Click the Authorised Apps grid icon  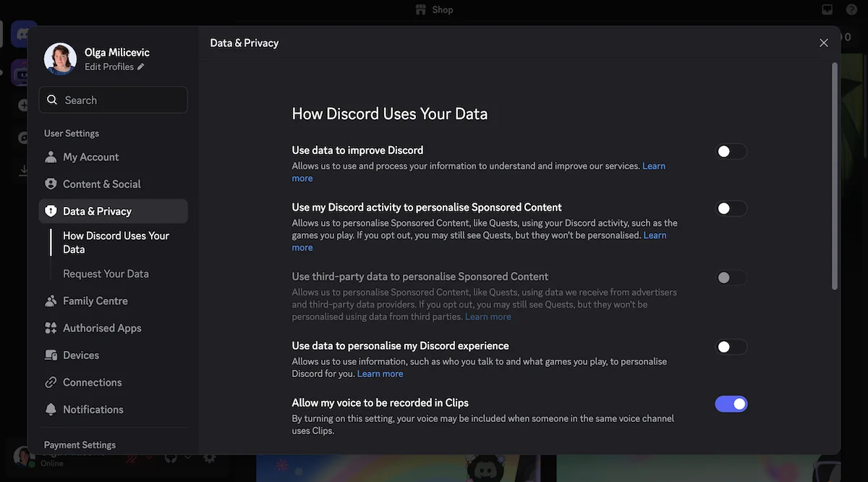pos(51,328)
